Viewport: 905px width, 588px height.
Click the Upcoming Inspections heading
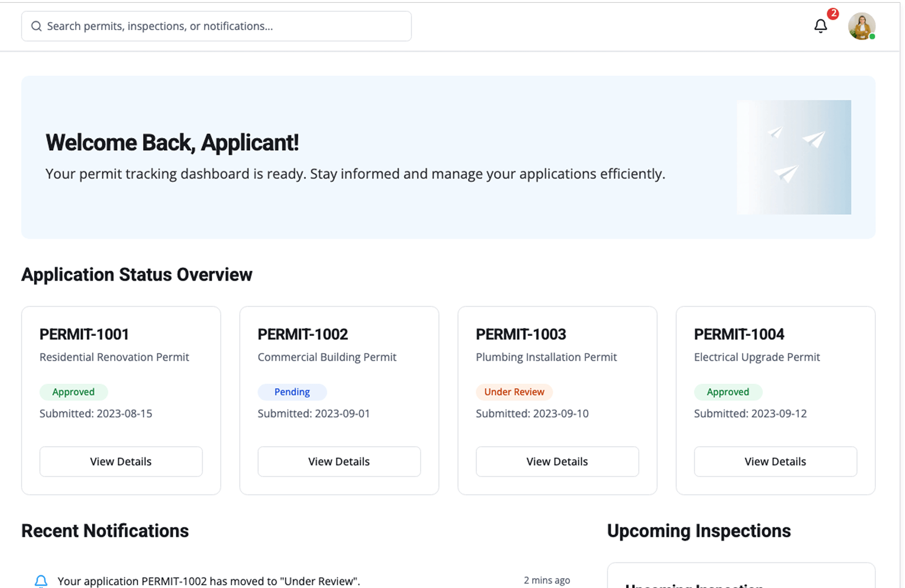click(x=699, y=531)
